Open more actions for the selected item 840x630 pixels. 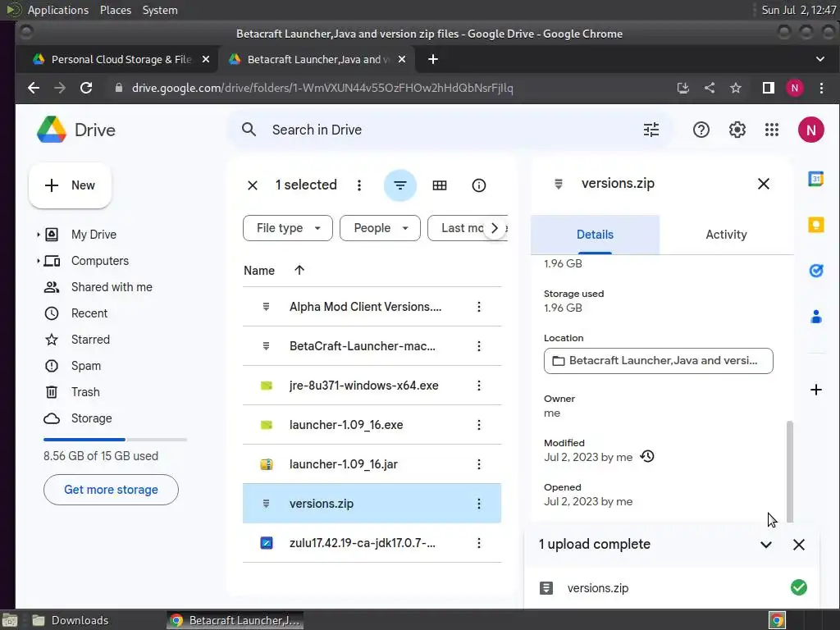tap(359, 185)
